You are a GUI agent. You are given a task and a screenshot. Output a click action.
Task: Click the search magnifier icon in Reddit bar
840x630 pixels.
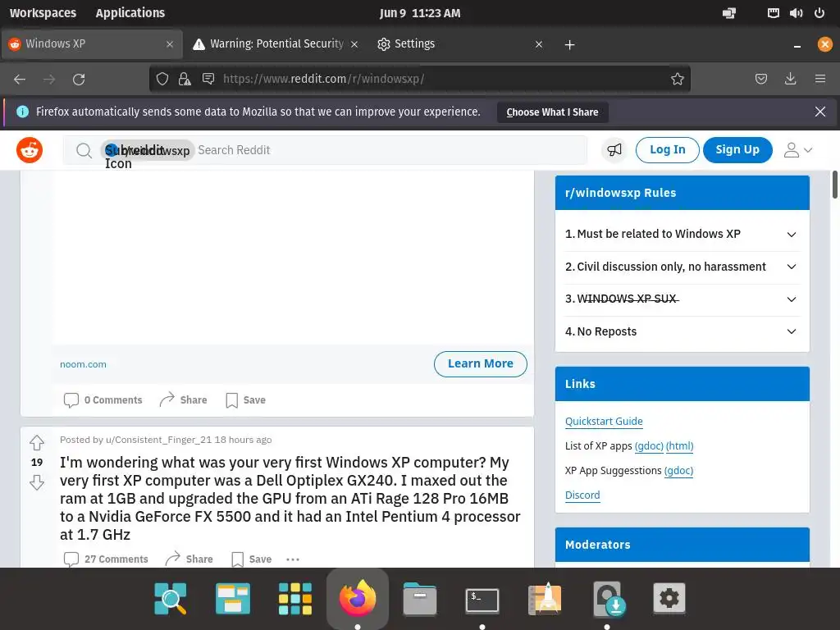click(84, 151)
